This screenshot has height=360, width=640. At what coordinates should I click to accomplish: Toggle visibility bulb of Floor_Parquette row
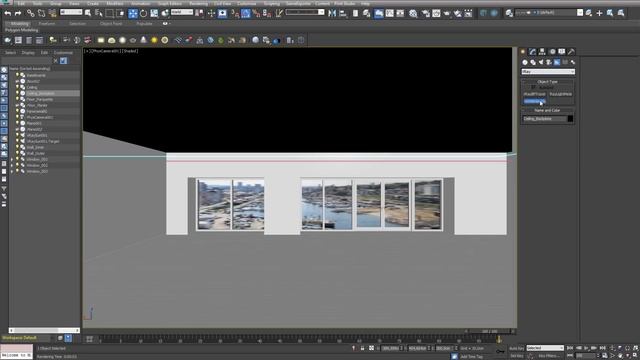17,99
